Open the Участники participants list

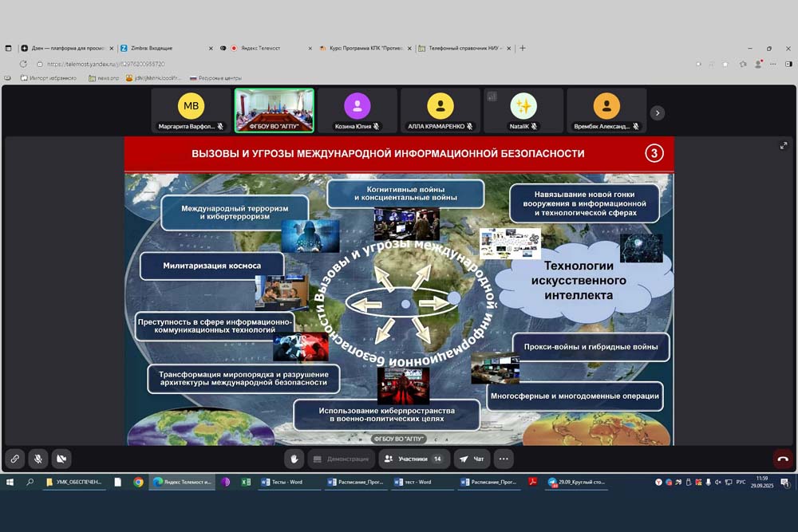[x=413, y=459]
